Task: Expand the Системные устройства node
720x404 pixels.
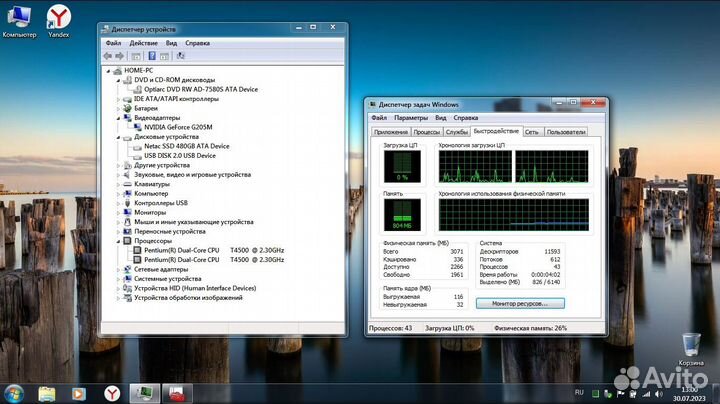Action: pos(118,279)
